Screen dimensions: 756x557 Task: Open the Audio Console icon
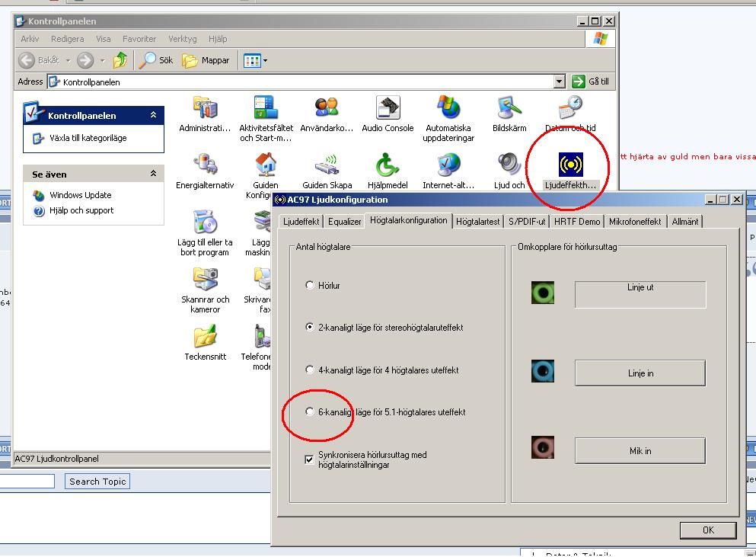click(388, 108)
